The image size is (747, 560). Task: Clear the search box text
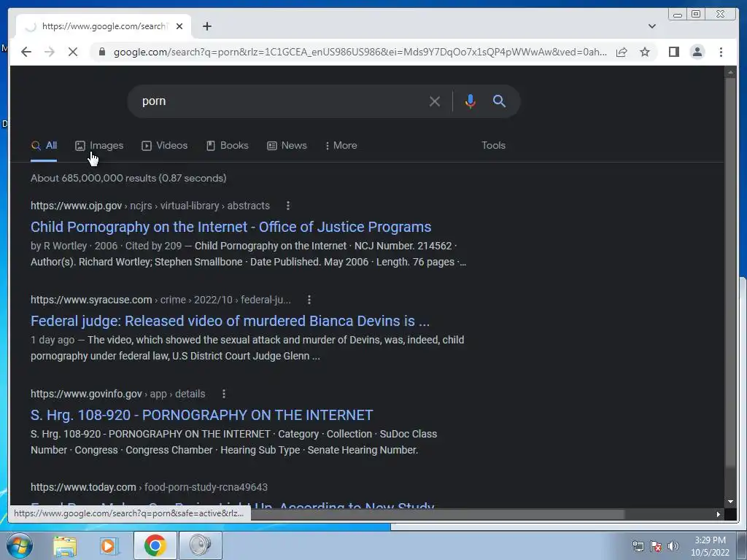(x=434, y=101)
